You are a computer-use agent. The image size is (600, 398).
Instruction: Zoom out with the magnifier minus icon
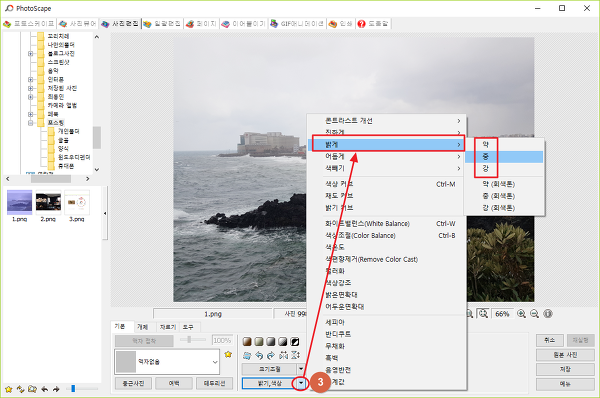pyautogui.click(x=535, y=314)
